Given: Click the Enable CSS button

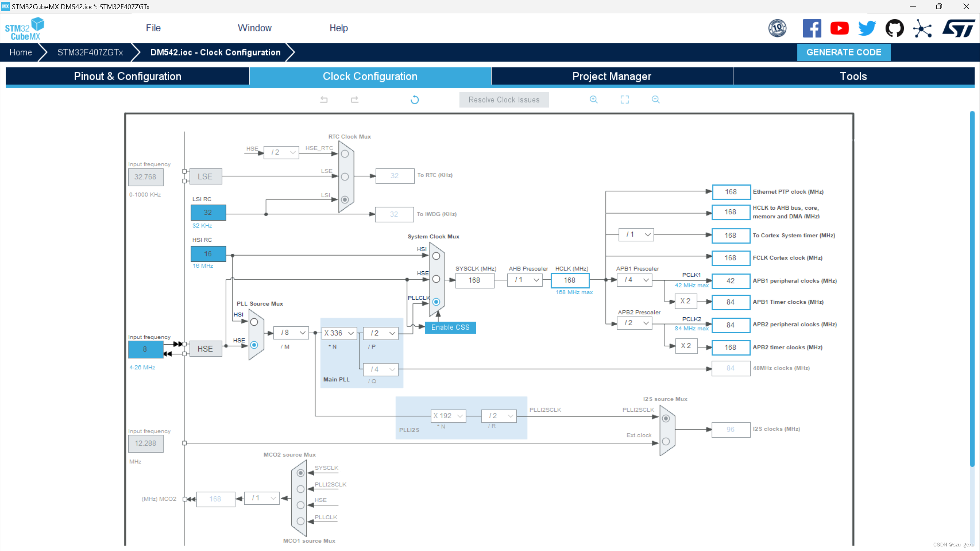Looking at the screenshot, I should (x=450, y=328).
